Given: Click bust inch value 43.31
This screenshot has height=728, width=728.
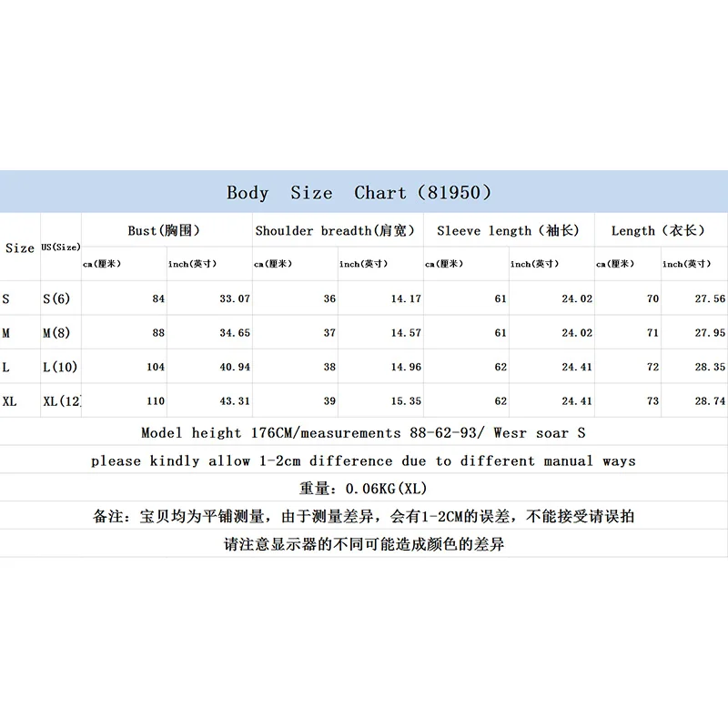Looking at the screenshot, I should coord(235,401).
